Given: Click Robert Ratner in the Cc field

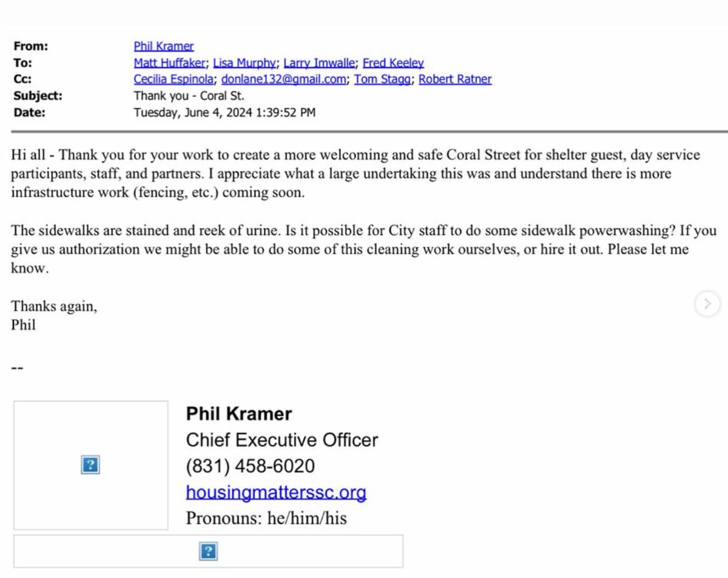Looking at the screenshot, I should click(455, 79).
